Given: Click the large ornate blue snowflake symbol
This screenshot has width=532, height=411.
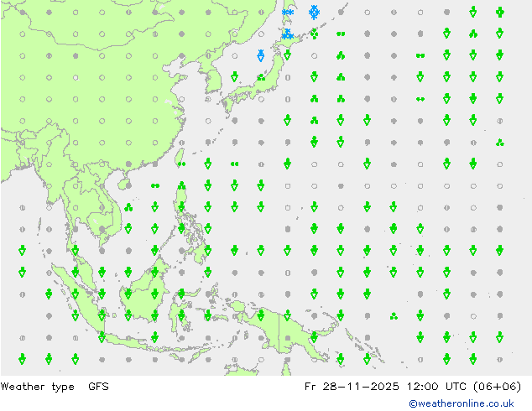Looking at the screenshot, I should pos(314,13).
